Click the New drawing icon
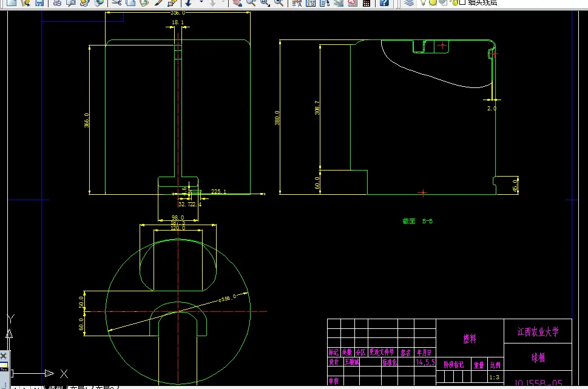 [x=12, y=2]
